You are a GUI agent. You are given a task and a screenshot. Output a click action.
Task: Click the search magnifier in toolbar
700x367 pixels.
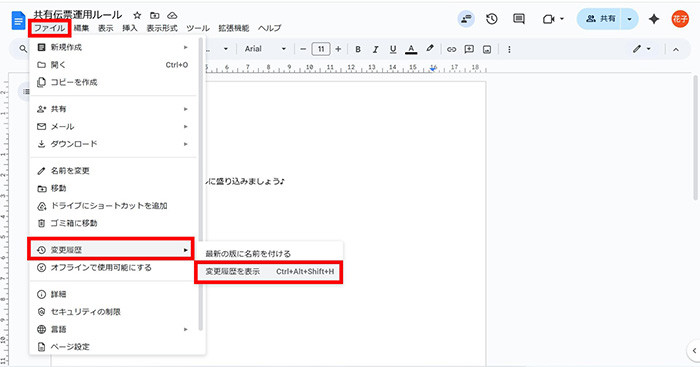23,49
